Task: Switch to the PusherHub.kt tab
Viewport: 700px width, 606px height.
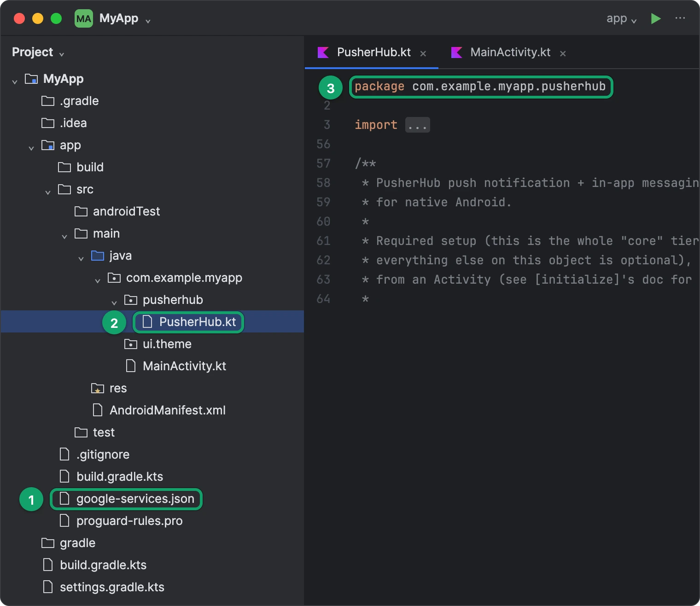Action: 372,52
